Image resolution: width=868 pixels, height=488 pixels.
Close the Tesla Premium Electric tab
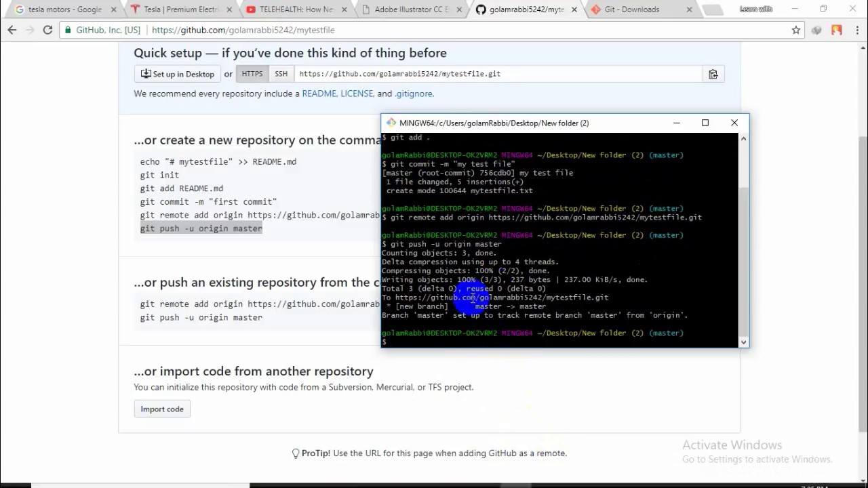click(x=229, y=9)
